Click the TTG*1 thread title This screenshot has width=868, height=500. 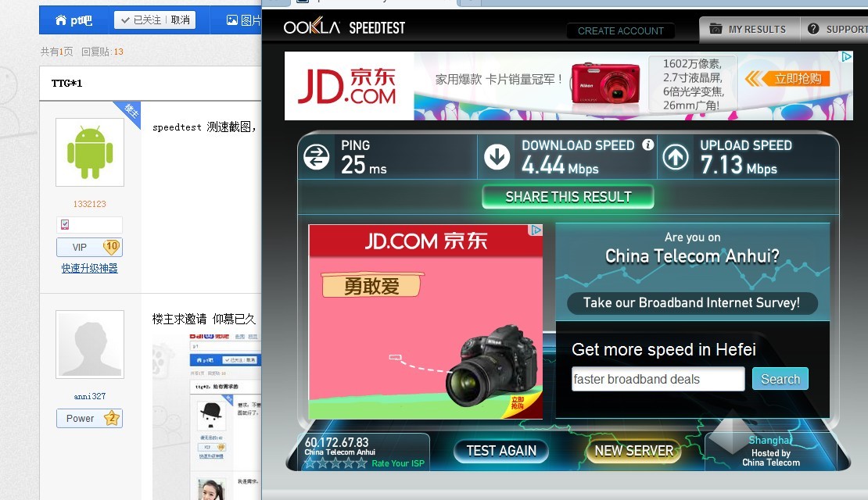coord(66,84)
